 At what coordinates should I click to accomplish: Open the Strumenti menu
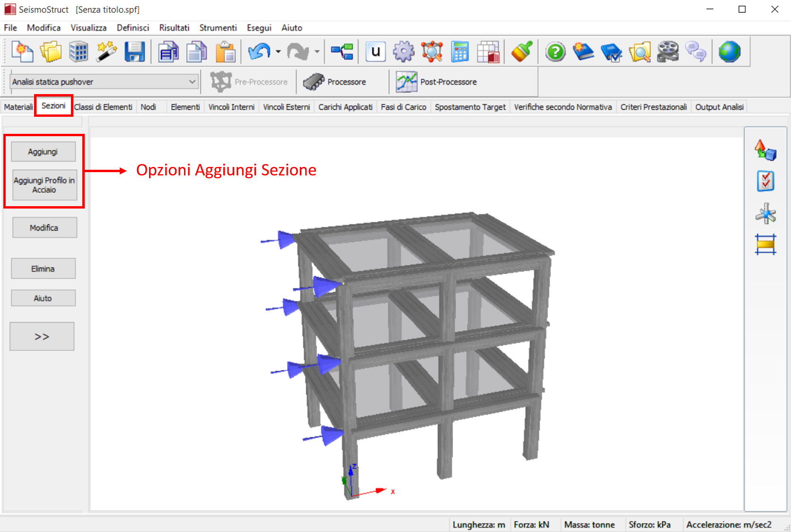218,28
